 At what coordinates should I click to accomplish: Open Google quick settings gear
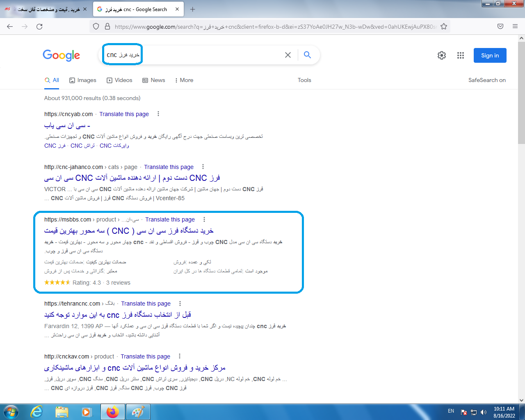pos(442,55)
